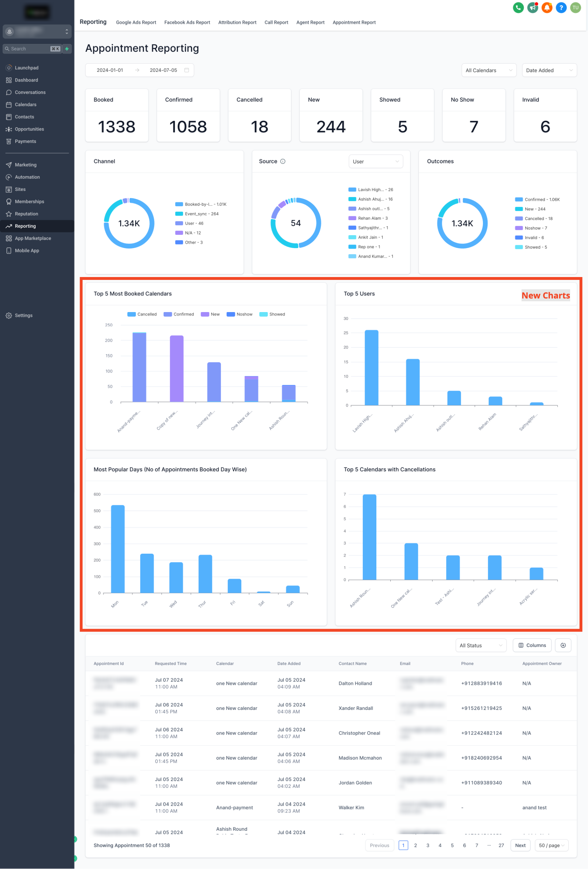Viewport: 588px width, 869px height.
Task: Click the Lavish High bar in Top Users
Action: (x=371, y=367)
